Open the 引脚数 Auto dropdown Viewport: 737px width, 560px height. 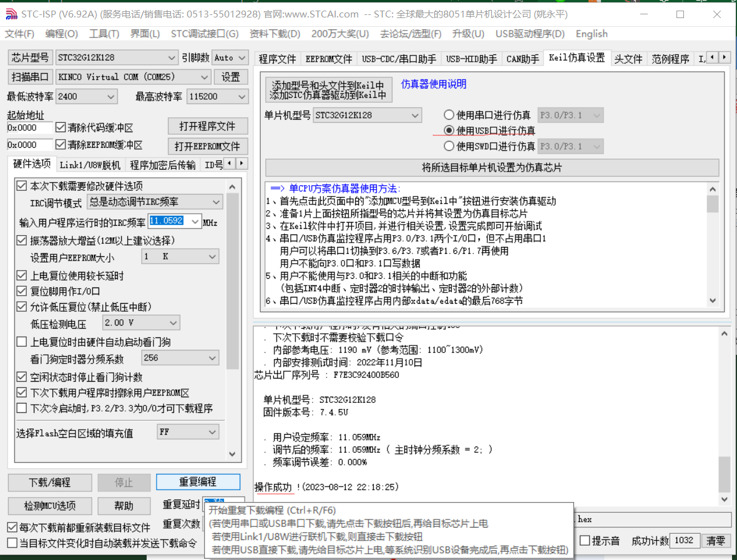pyautogui.click(x=230, y=57)
